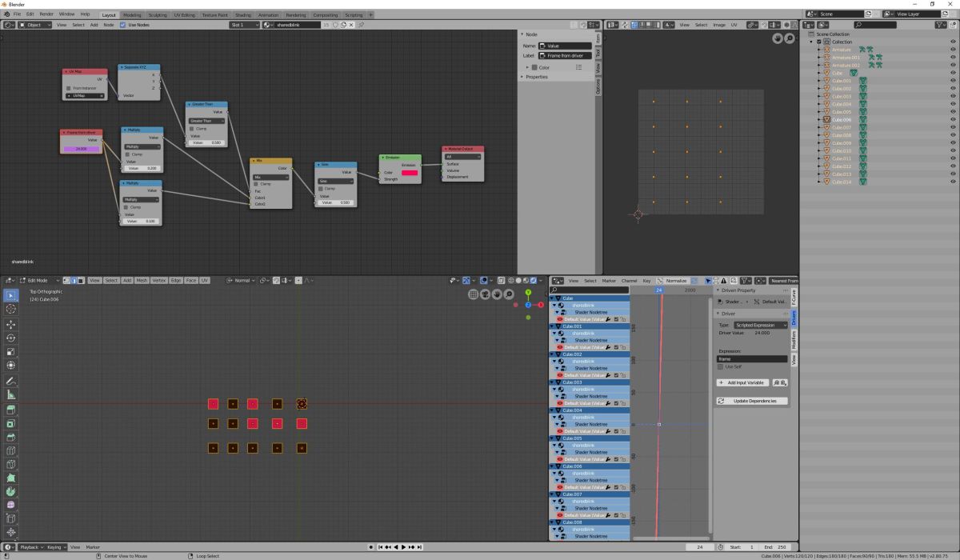The height and width of the screenshot is (560, 960).
Task: Click play animation button in timeline
Action: pyautogui.click(x=402, y=547)
